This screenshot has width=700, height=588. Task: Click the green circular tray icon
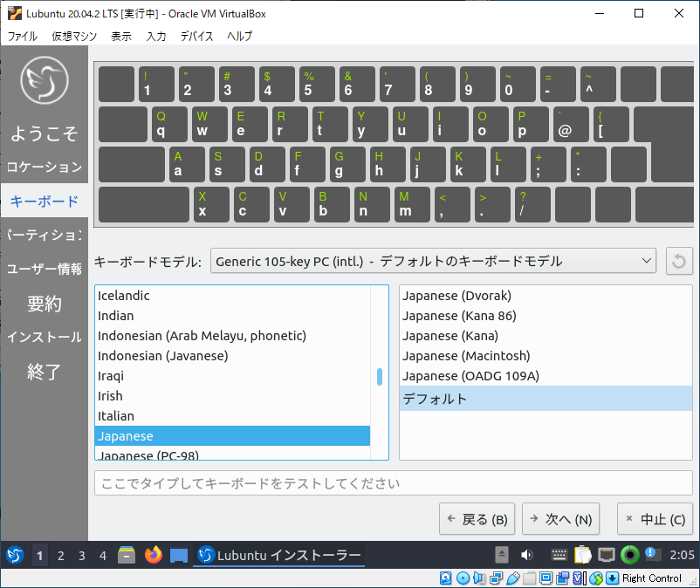coord(630,555)
